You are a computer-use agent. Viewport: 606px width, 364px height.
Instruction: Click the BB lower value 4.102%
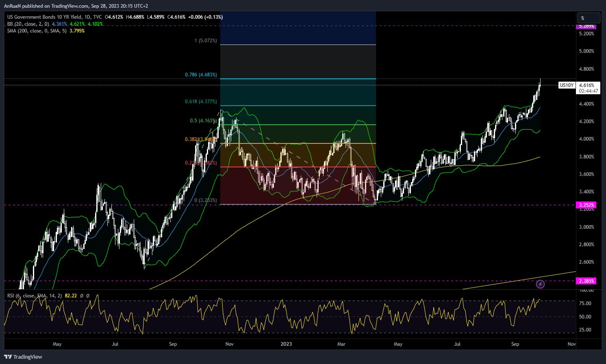coord(95,24)
